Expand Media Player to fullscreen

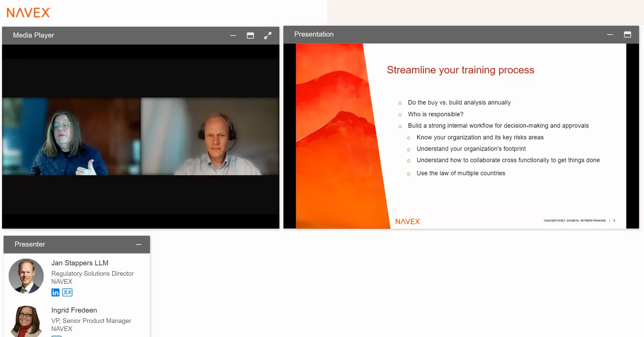268,36
